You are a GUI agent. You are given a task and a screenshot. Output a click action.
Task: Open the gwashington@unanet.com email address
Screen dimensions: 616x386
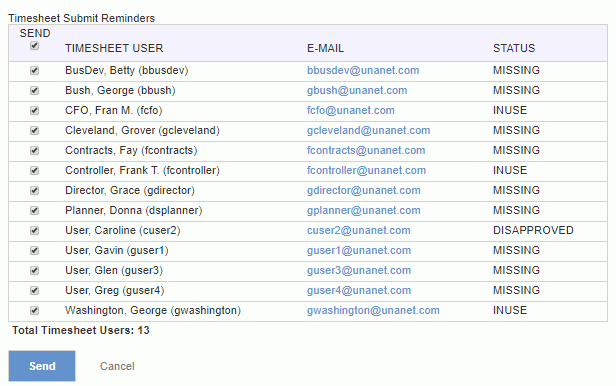[x=373, y=311]
